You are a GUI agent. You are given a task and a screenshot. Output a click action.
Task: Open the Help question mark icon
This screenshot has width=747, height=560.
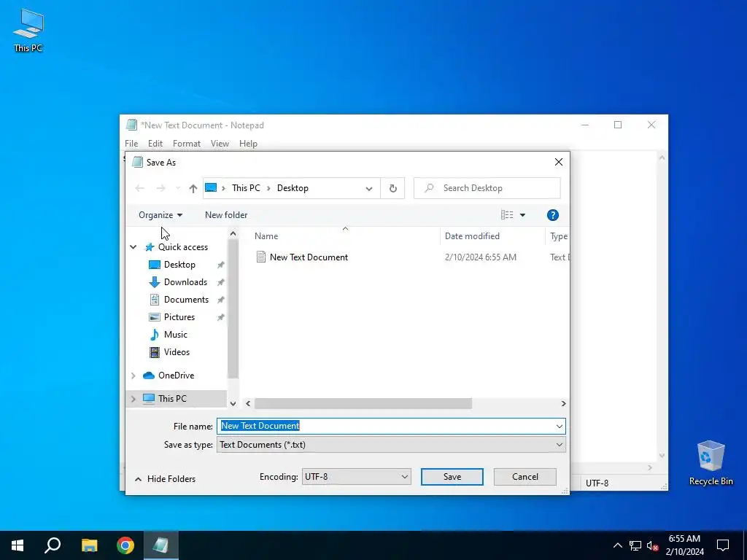(x=553, y=215)
